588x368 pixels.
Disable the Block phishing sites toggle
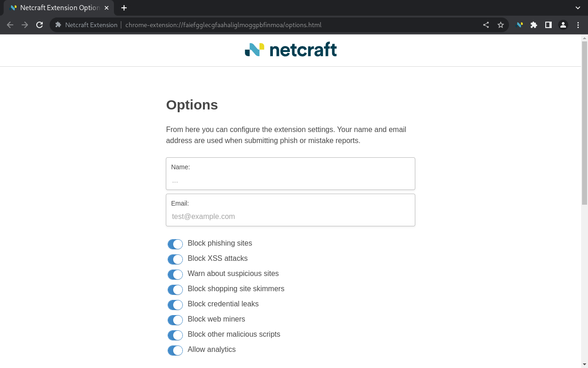pos(175,244)
